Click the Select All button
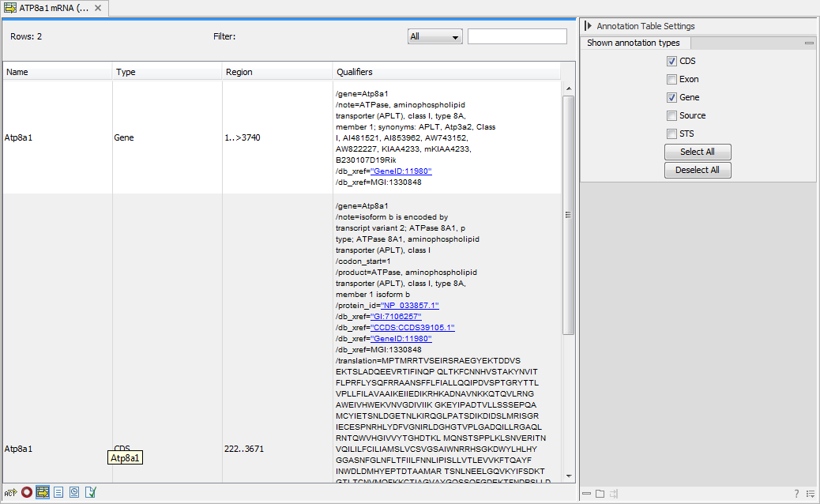 pos(698,152)
